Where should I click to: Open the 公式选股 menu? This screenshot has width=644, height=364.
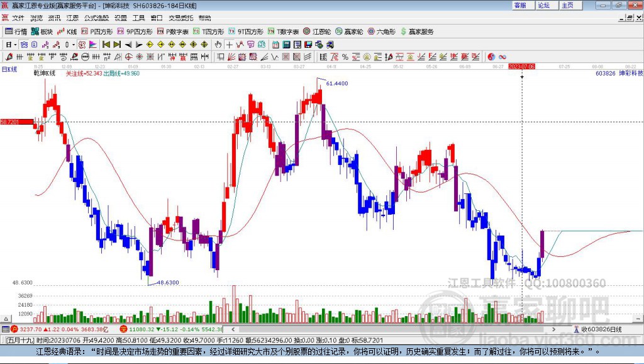(96, 18)
